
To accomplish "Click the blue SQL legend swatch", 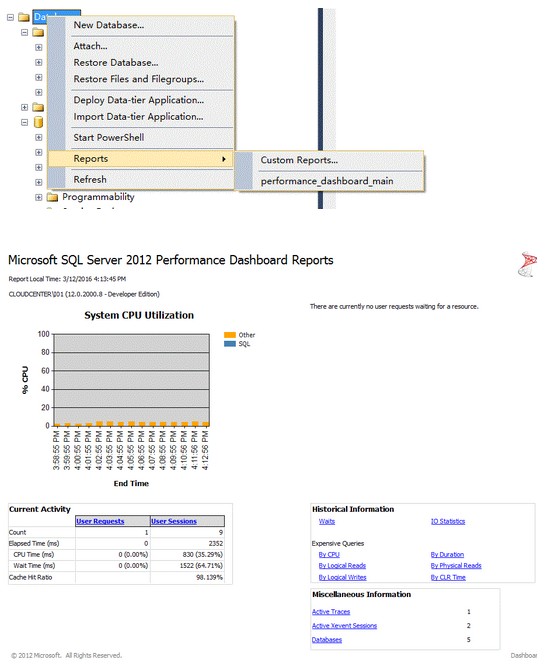I will tap(230, 344).
